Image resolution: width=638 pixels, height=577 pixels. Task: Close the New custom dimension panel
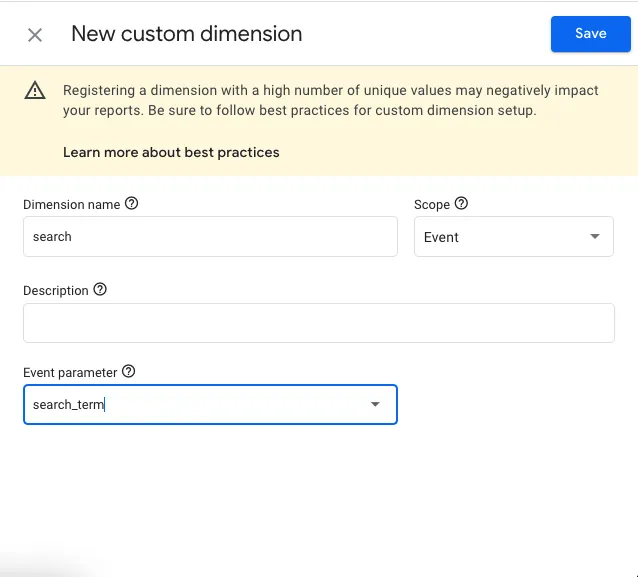[35, 35]
